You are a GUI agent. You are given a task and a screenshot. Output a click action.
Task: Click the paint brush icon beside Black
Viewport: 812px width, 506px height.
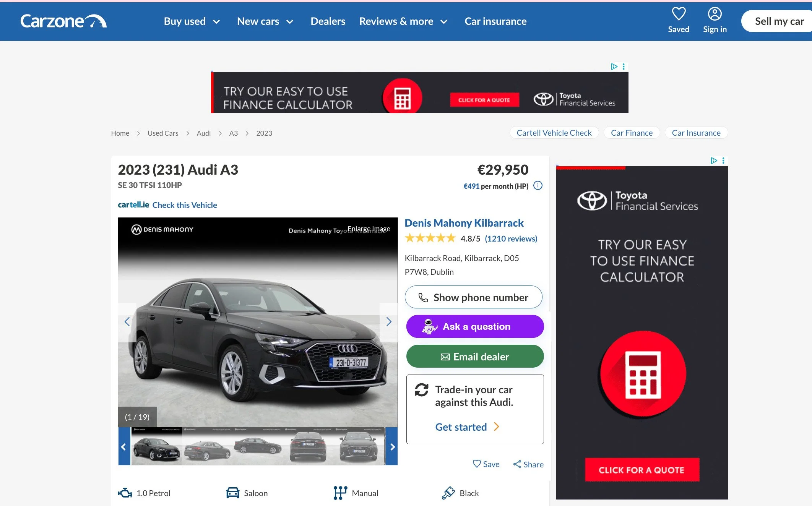[448, 493]
